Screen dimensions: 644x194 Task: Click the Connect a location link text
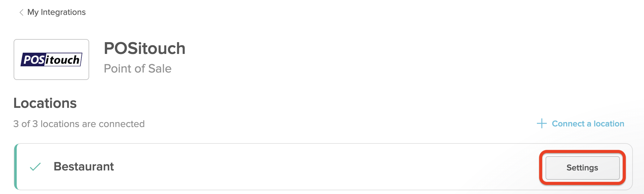click(588, 124)
